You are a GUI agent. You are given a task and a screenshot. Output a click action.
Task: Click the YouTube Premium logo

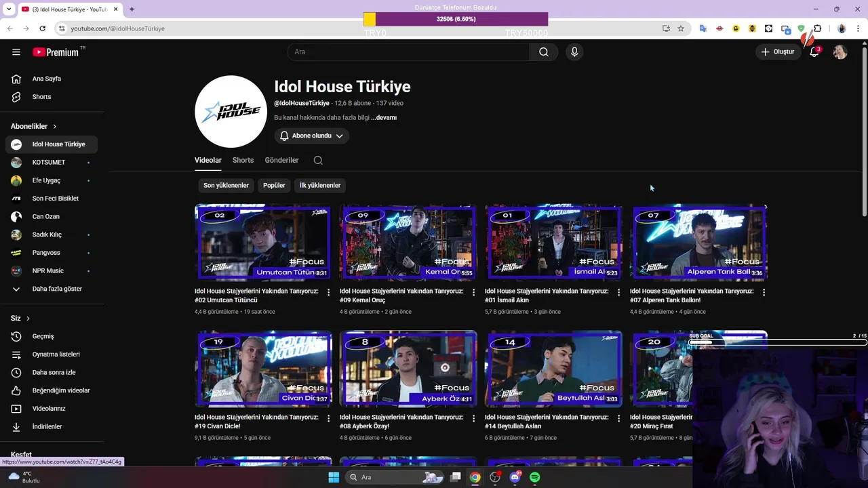click(56, 52)
